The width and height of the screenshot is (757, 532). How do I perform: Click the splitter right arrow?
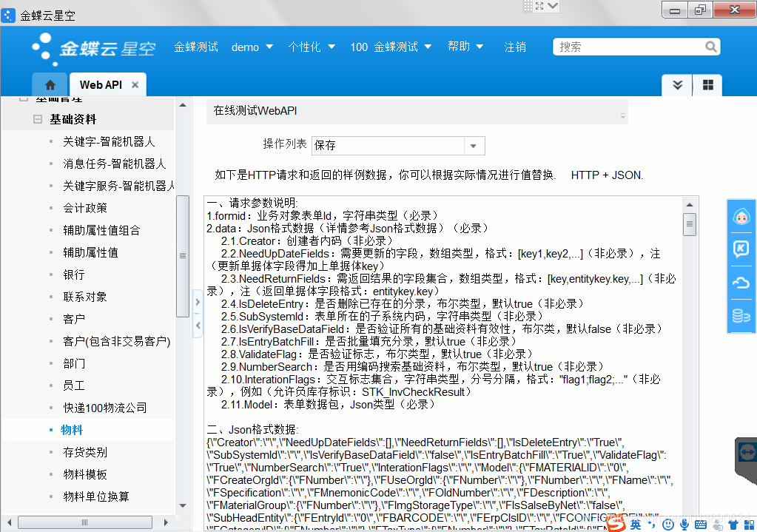point(198,302)
